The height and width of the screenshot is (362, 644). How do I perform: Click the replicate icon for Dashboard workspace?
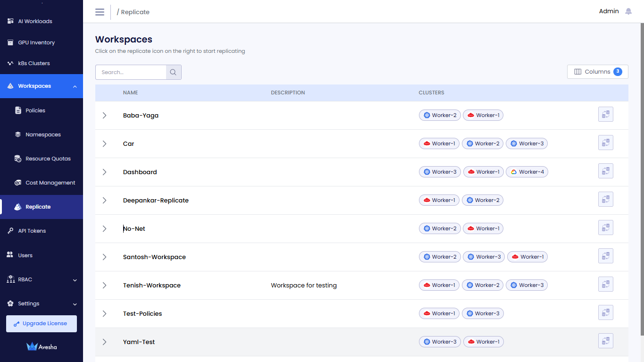(605, 171)
